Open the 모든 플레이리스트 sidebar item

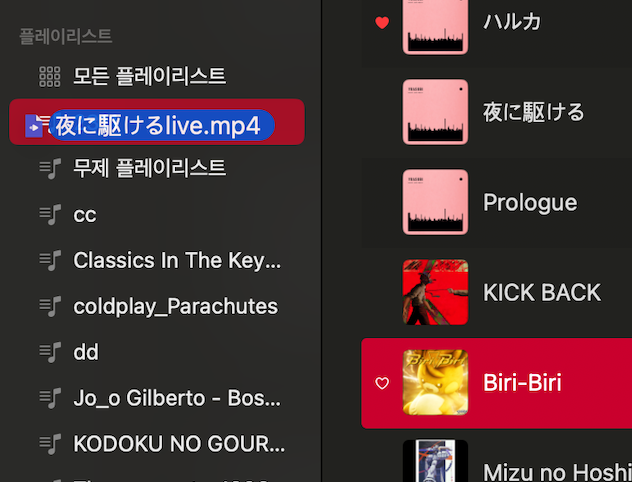(x=157, y=77)
